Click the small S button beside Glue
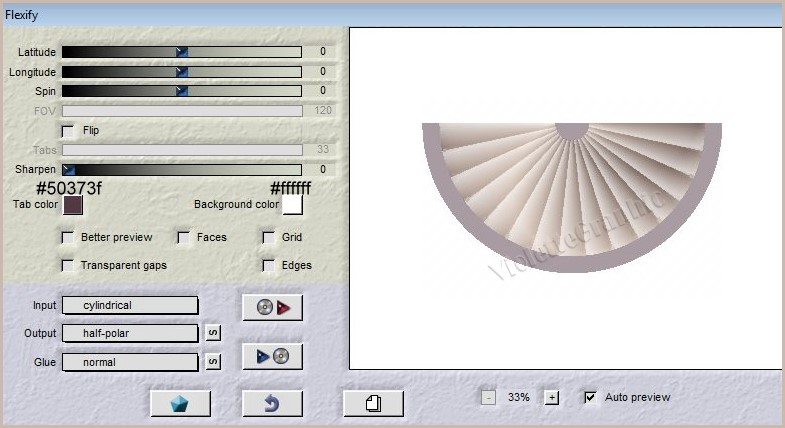This screenshot has height=428, width=785. (213, 362)
